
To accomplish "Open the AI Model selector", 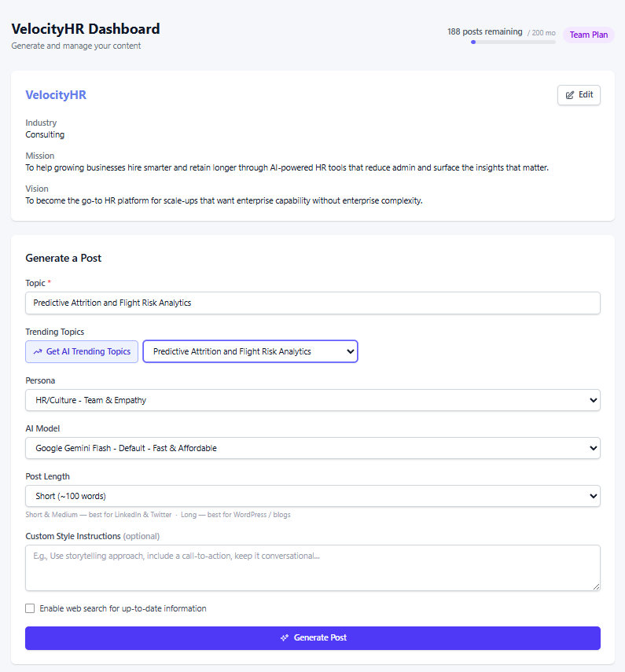I will (x=312, y=448).
